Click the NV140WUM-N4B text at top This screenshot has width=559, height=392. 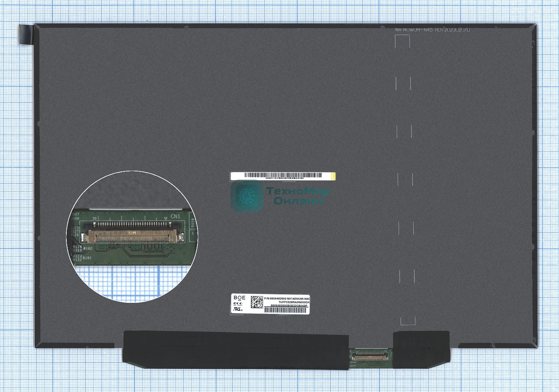pos(414,30)
